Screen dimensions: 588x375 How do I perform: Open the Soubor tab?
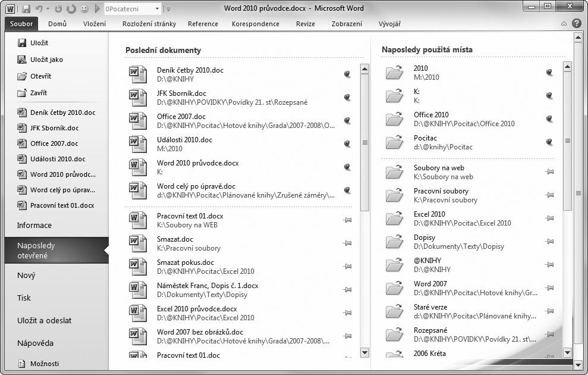coord(21,24)
